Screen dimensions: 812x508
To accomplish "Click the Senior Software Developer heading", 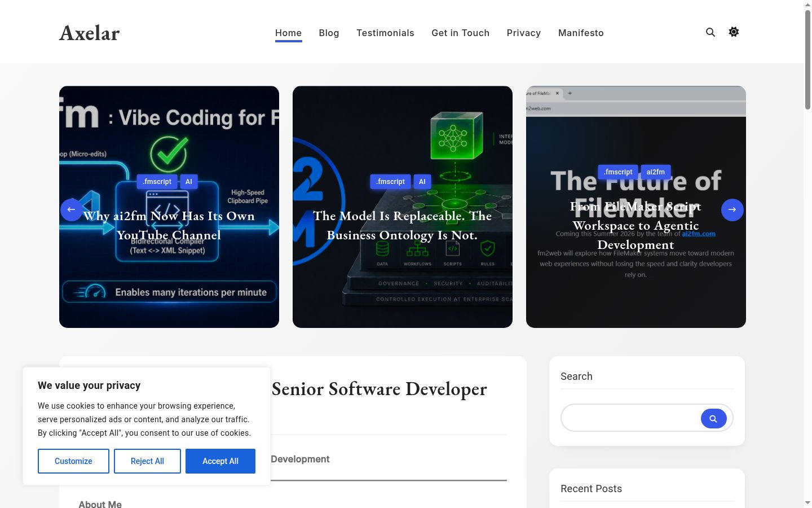I will (x=379, y=389).
